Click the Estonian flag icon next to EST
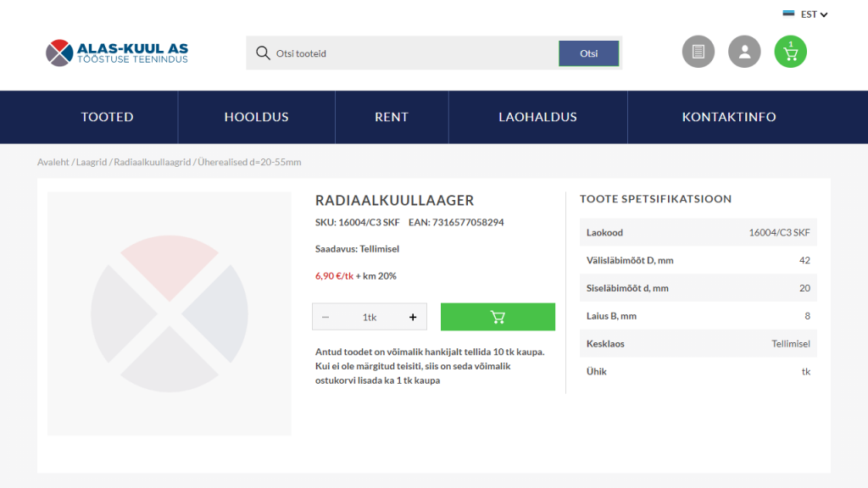The image size is (868, 488). (x=790, y=14)
